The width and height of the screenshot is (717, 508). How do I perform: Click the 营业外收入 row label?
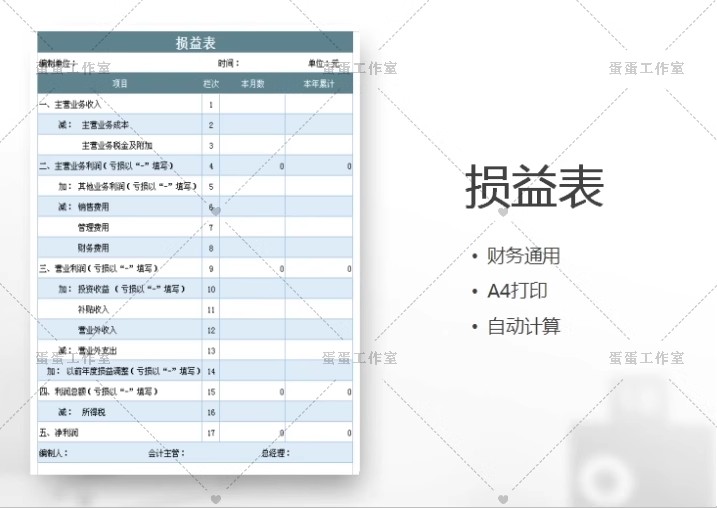97,330
